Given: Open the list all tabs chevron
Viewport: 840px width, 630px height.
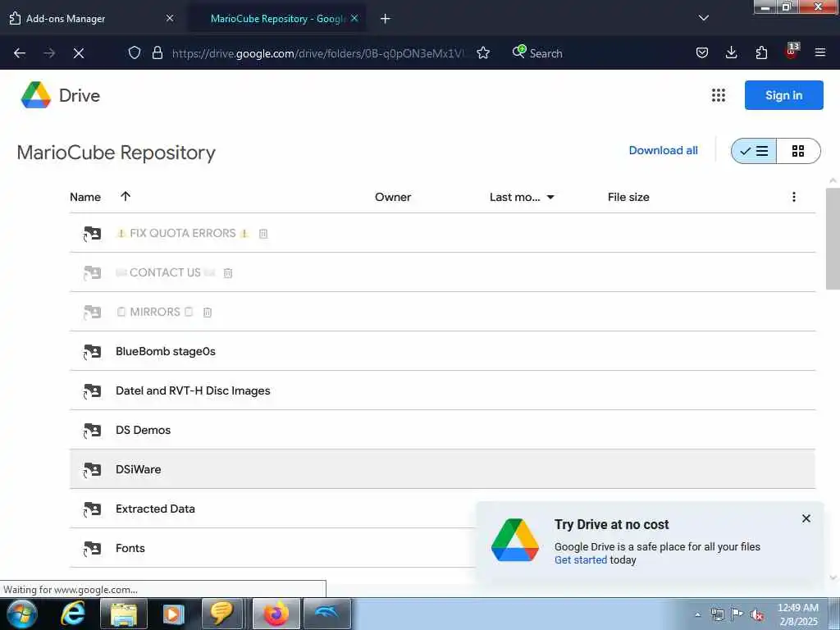Looking at the screenshot, I should click(703, 18).
